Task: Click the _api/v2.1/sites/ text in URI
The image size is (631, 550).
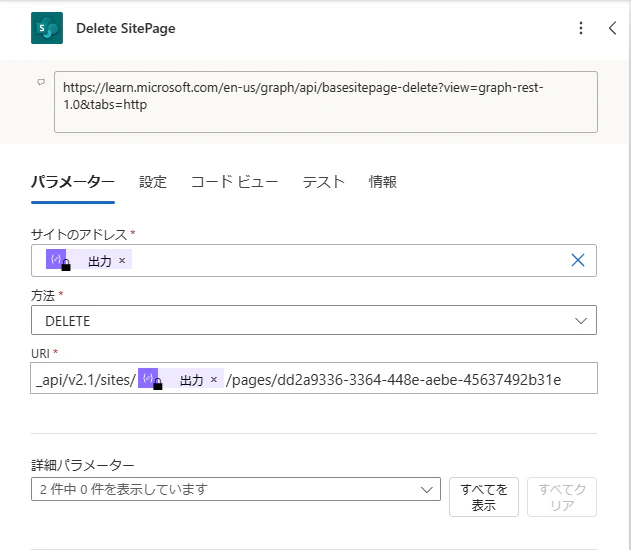Action: click(86, 380)
